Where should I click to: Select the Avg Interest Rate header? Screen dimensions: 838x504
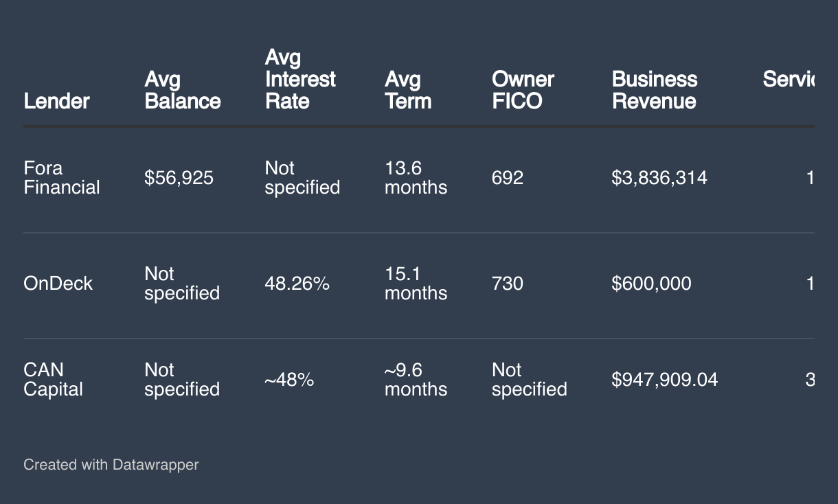[300, 79]
